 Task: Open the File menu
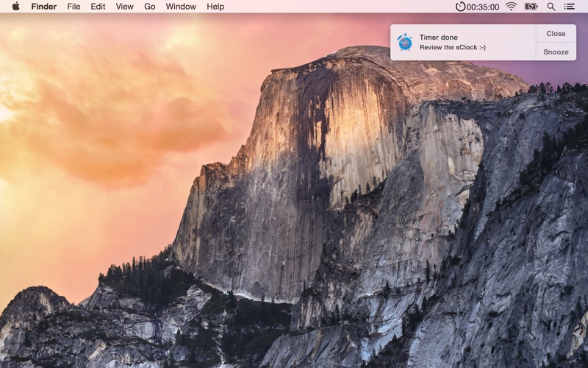coord(73,7)
